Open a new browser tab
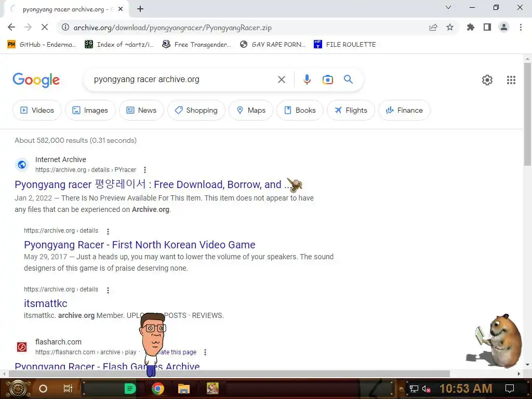This screenshot has height=399, width=532. 140,9
